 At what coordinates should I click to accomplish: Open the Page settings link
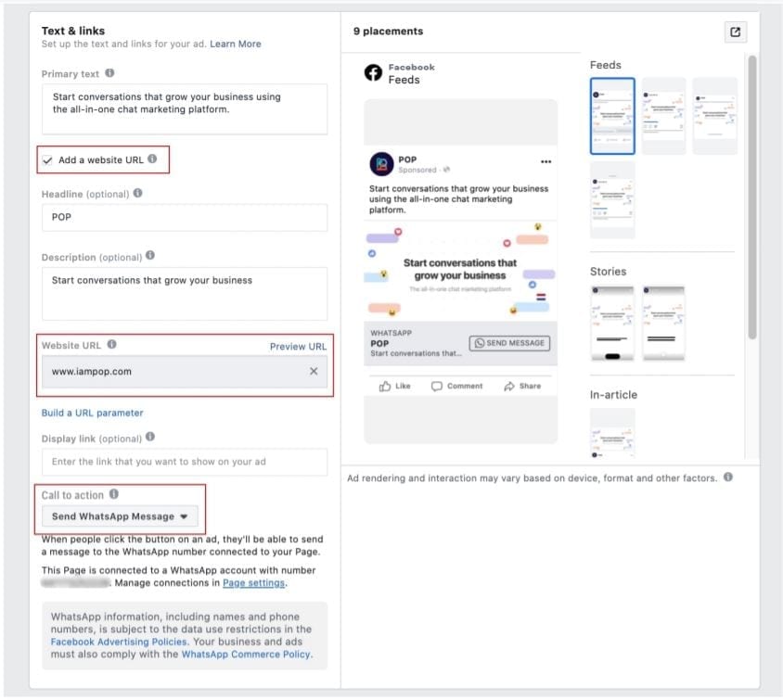coord(253,583)
